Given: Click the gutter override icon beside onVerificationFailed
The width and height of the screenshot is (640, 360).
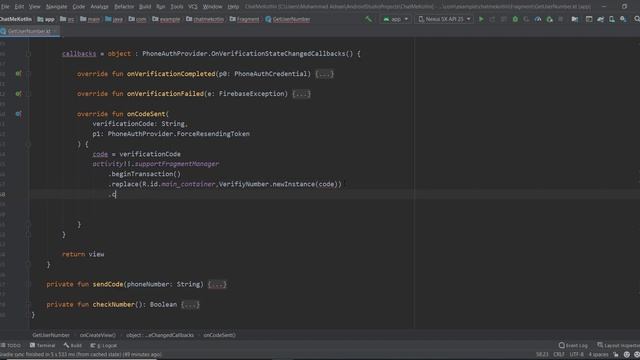Looking at the screenshot, I should [x=18, y=94].
